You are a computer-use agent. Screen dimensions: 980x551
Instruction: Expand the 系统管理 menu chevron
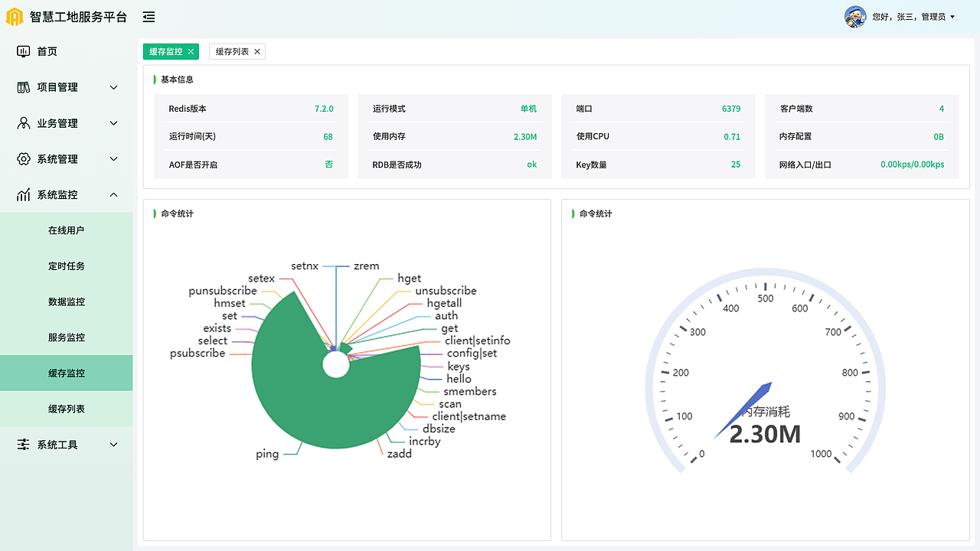pyautogui.click(x=114, y=159)
